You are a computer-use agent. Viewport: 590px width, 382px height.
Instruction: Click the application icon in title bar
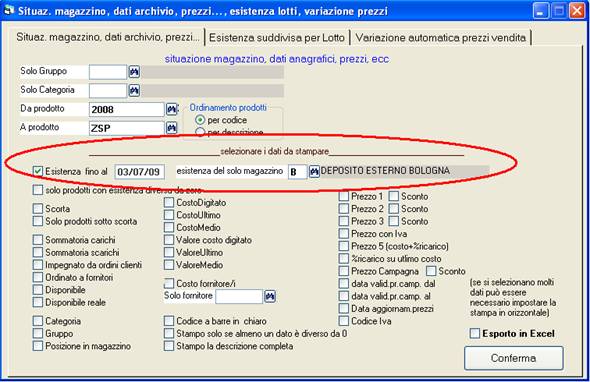tap(9, 11)
